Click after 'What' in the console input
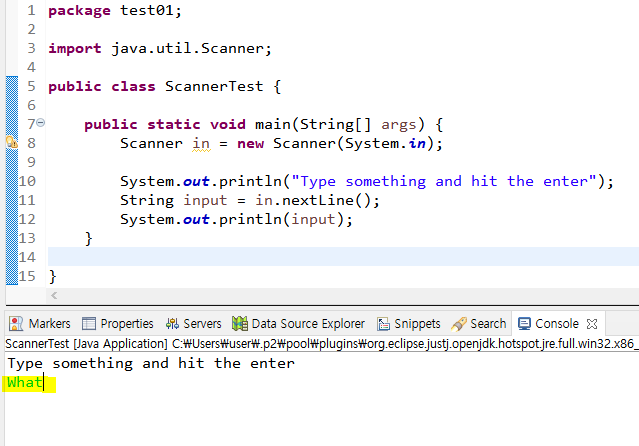Image resolution: width=639 pixels, height=446 pixels. coord(44,383)
